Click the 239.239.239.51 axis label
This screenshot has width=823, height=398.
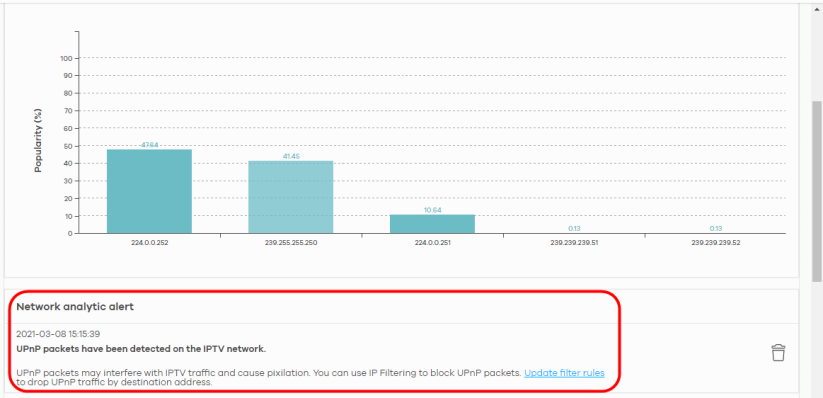pos(574,244)
